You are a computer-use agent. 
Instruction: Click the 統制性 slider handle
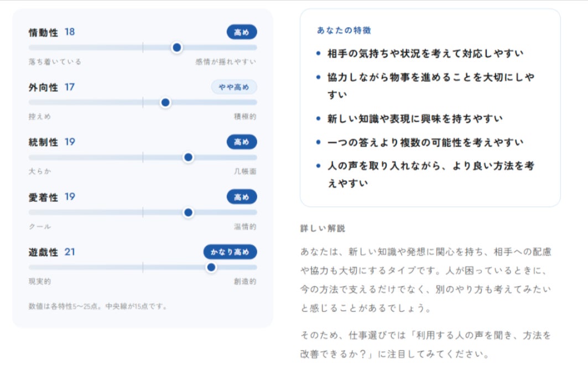click(188, 157)
